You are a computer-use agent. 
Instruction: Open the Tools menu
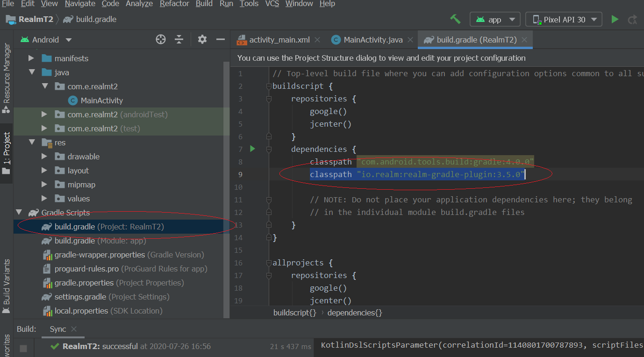click(249, 4)
